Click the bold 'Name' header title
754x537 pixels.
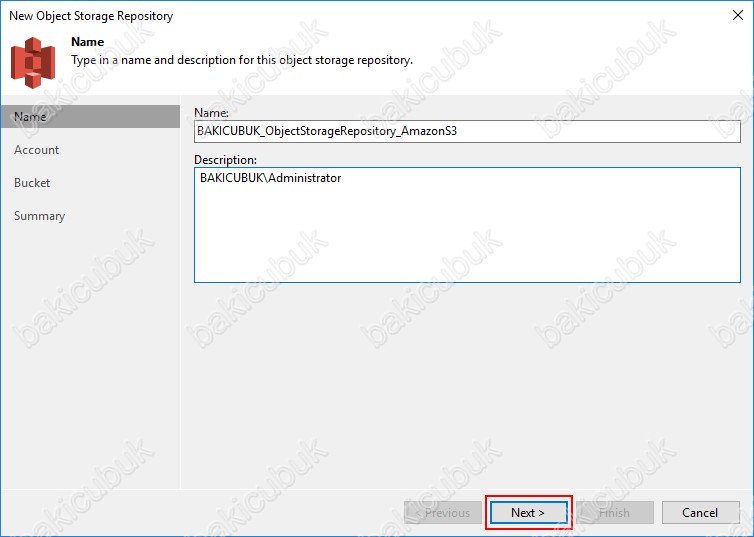[88, 42]
